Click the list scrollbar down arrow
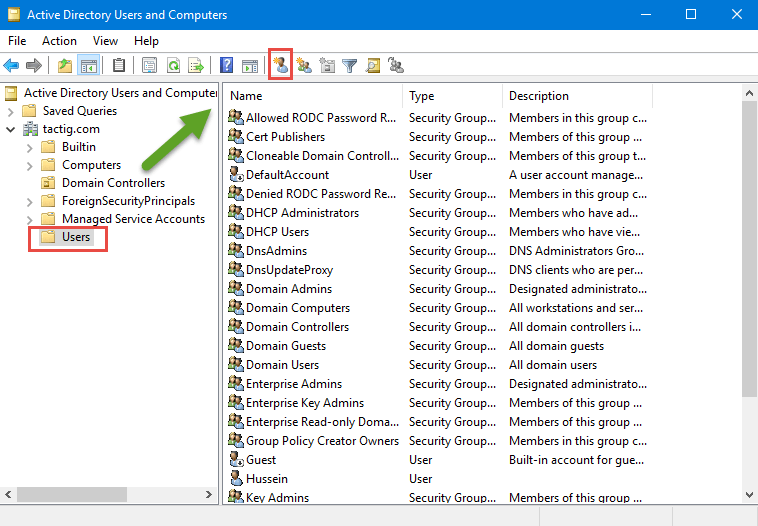The height and width of the screenshot is (526, 758). pos(749,495)
